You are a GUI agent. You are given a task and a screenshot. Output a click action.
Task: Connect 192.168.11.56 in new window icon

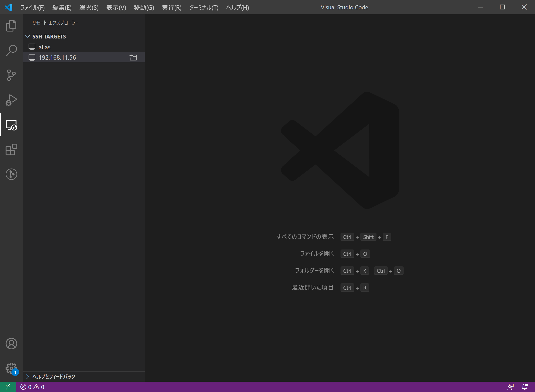click(x=133, y=57)
